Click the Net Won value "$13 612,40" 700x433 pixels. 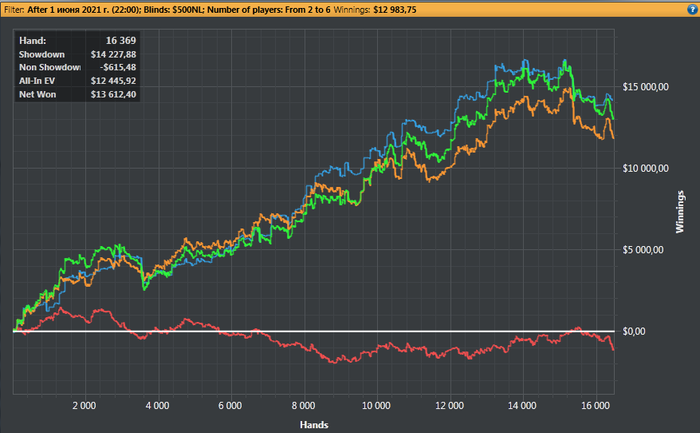point(113,94)
